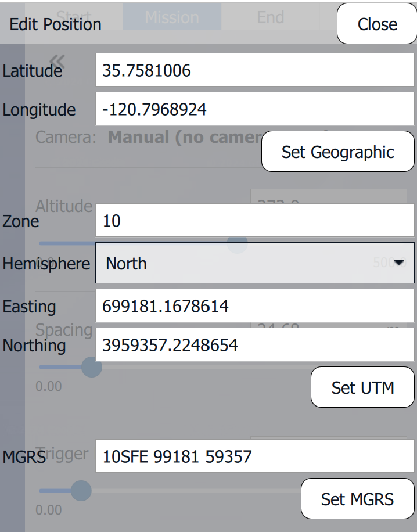Close the Edit Position dialog
Viewport: 417px width, 532px height.
[x=377, y=24]
